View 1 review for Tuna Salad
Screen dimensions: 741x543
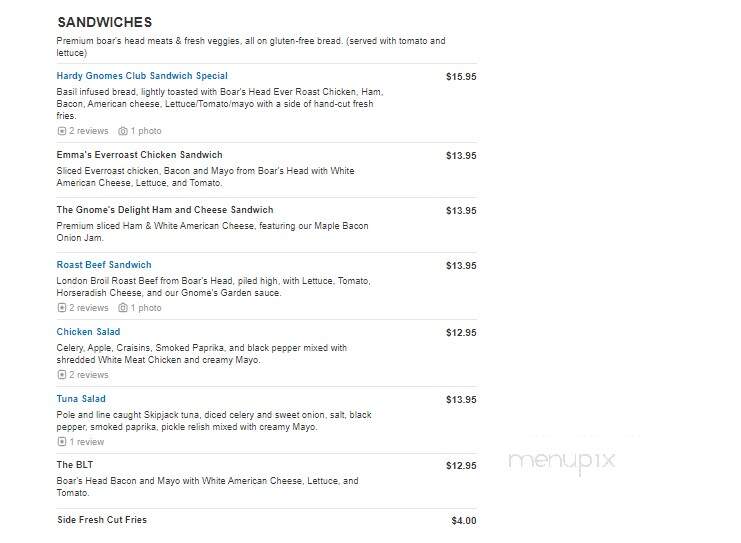[86, 442]
